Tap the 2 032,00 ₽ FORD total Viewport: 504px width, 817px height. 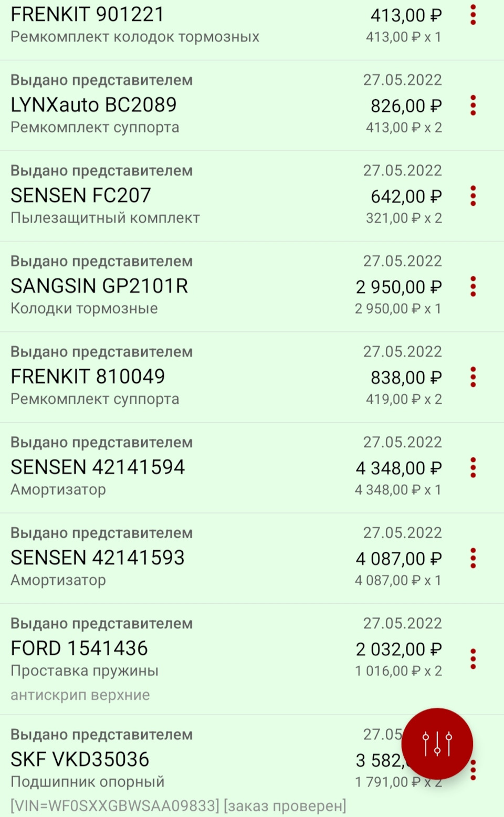pyautogui.click(x=398, y=650)
